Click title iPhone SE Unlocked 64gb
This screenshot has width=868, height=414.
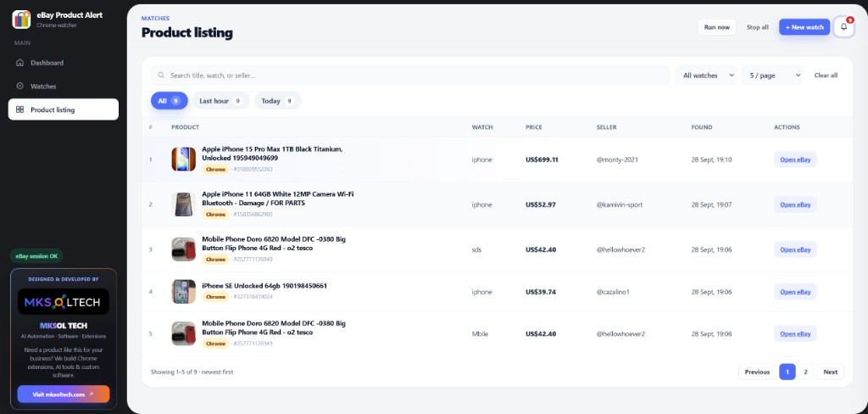264,286
